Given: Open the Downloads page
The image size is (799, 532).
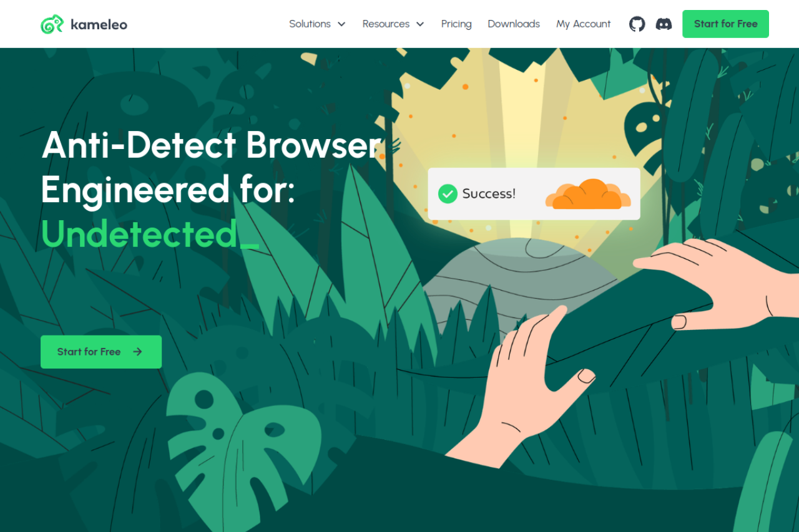Looking at the screenshot, I should click(x=514, y=24).
